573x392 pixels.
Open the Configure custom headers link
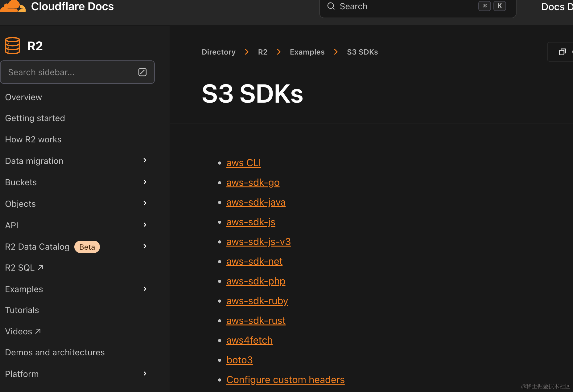point(286,380)
